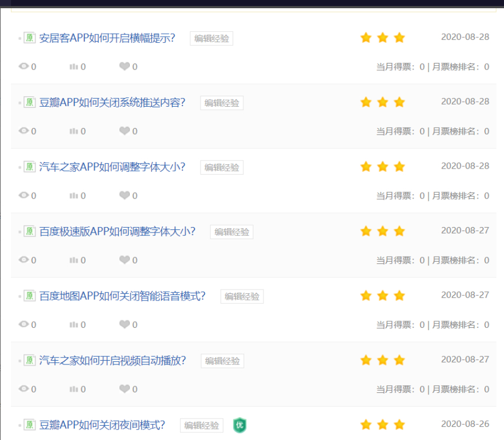Screen dimensions: 504x440
Task: Open article 百度极速版APP如何调整字体大小?
Action: [x=117, y=231]
